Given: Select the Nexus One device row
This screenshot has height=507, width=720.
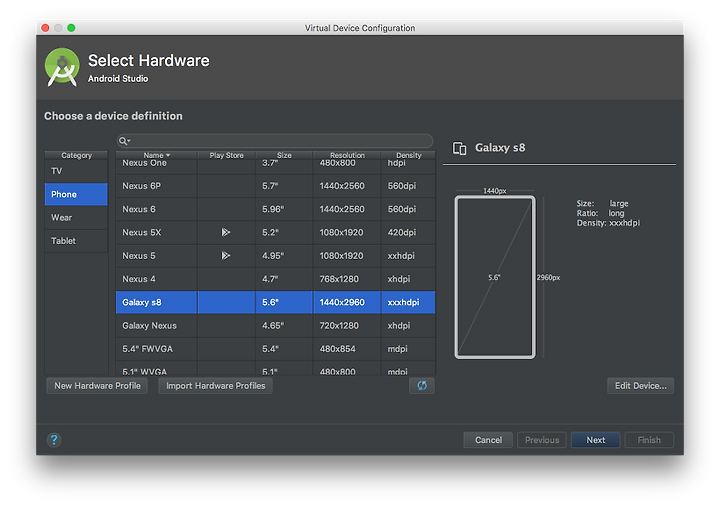Looking at the screenshot, I should (x=276, y=166).
